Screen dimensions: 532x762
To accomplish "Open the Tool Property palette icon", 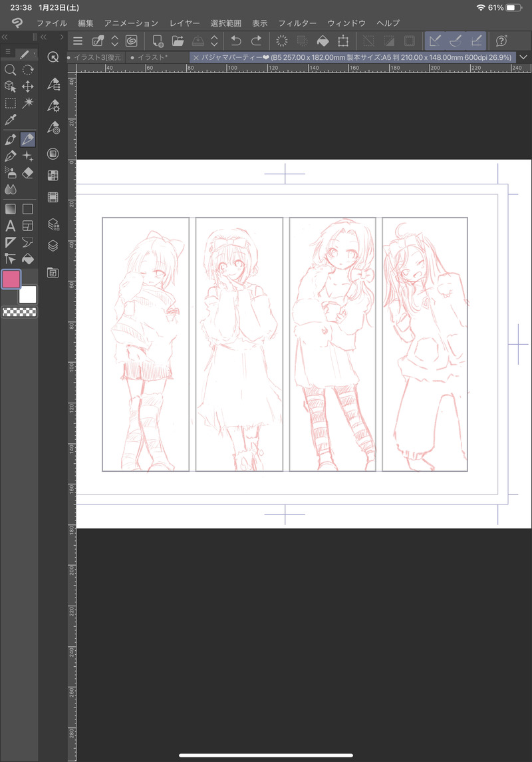I will [x=53, y=105].
